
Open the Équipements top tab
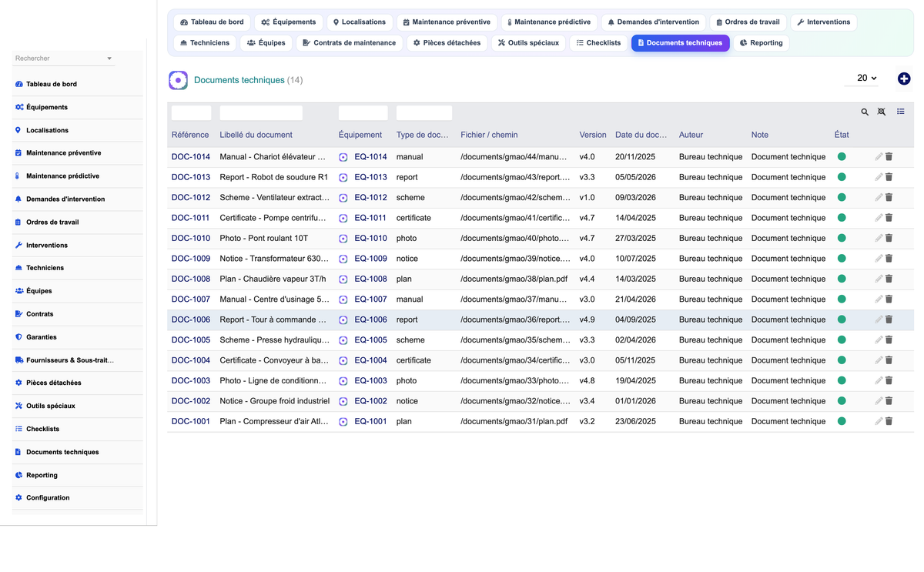click(288, 22)
